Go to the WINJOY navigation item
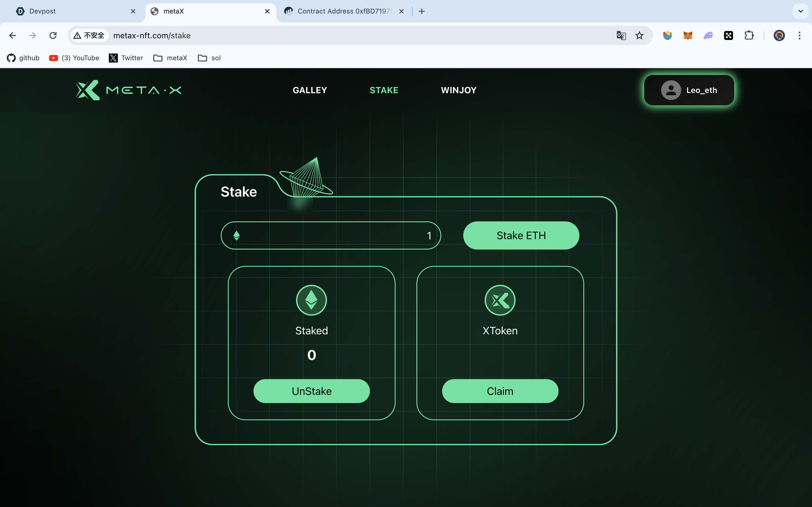812x507 pixels. [x=458, y=90]
